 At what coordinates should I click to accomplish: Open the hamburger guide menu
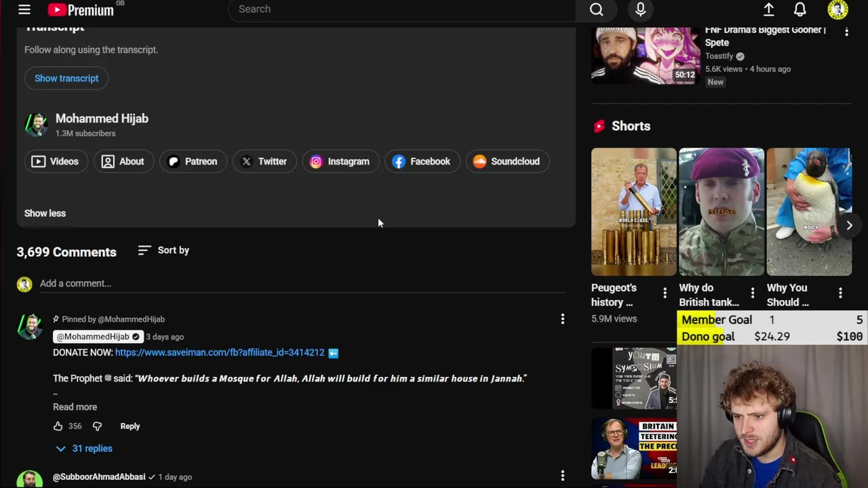(24, 9)
